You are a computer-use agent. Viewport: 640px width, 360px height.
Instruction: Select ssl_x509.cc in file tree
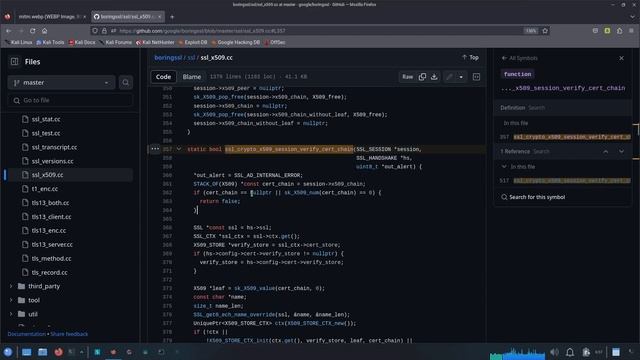47,175
